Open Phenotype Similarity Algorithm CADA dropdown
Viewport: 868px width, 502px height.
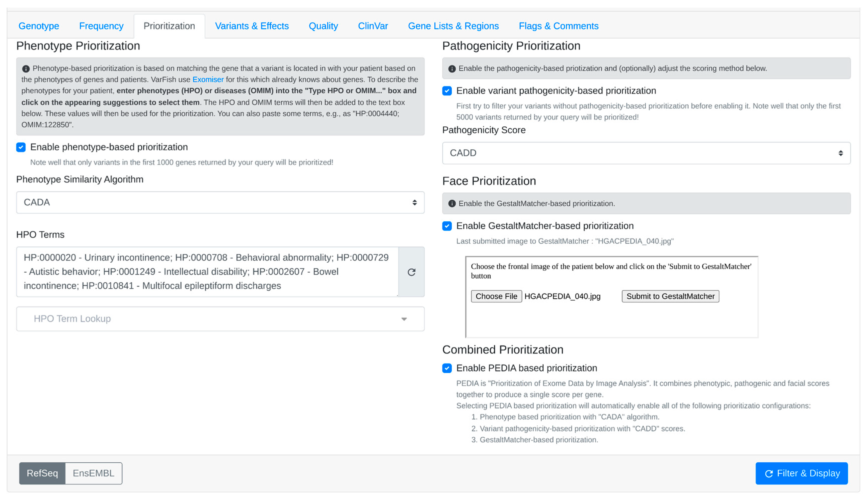[220, 202]
